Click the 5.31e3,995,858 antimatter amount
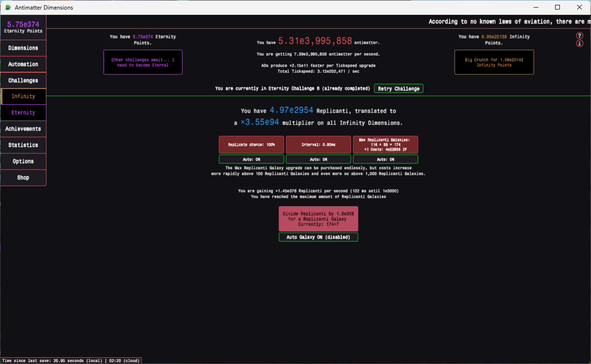 click(315, 41)
